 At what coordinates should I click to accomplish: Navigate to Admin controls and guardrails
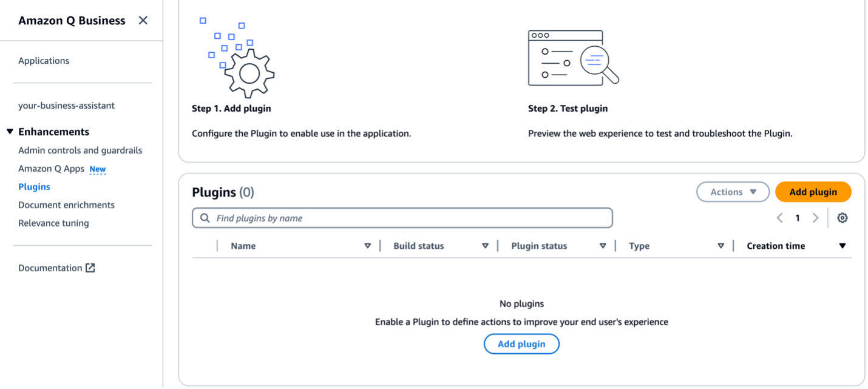(80, 150)
